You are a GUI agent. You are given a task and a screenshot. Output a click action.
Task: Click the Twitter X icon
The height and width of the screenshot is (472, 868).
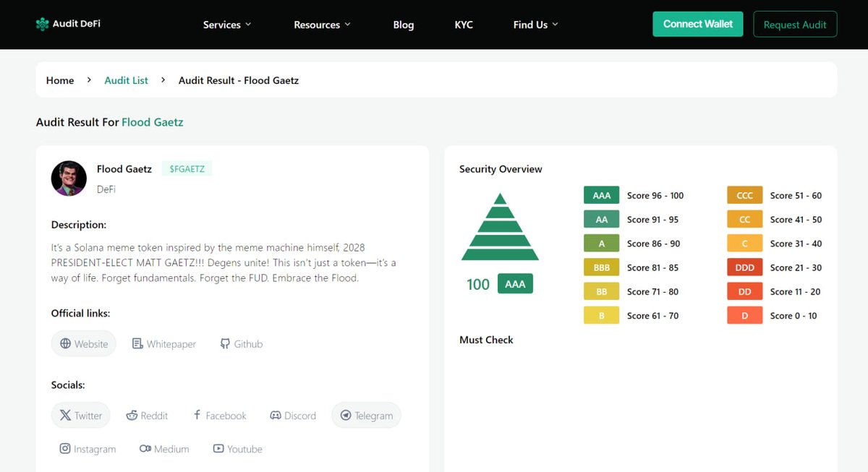[x=66, y=416]
